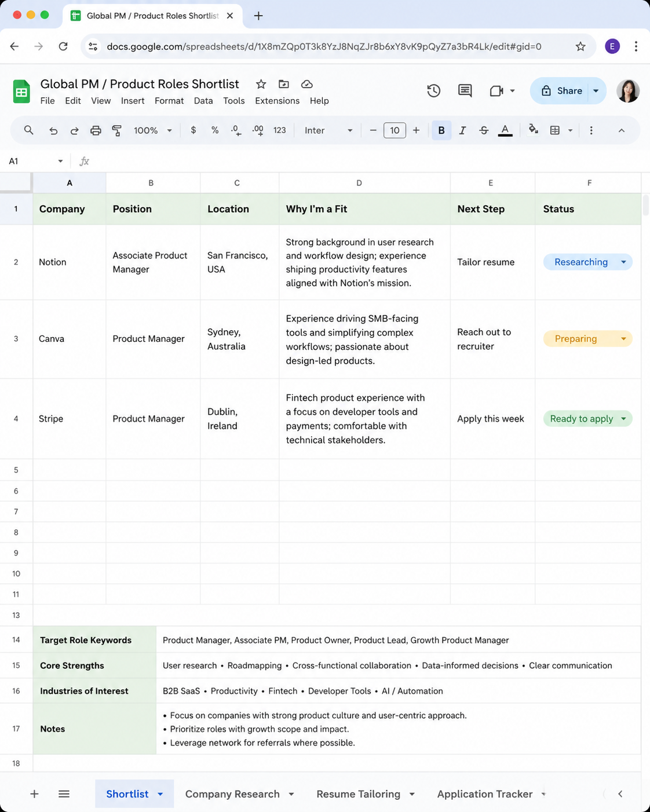Open Canva's Preparing status dropdown

(x=587, y=339)
